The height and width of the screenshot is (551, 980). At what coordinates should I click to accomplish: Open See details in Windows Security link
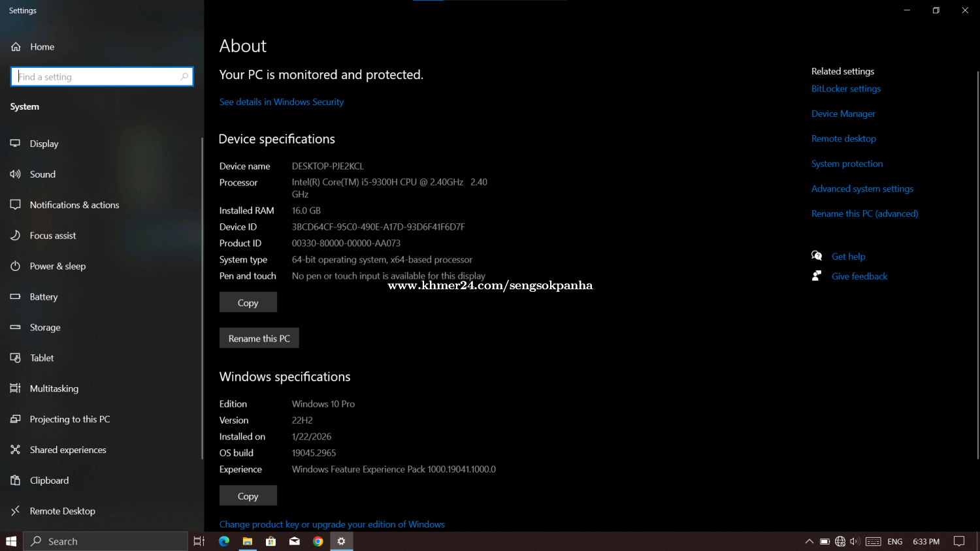point(282,102)
